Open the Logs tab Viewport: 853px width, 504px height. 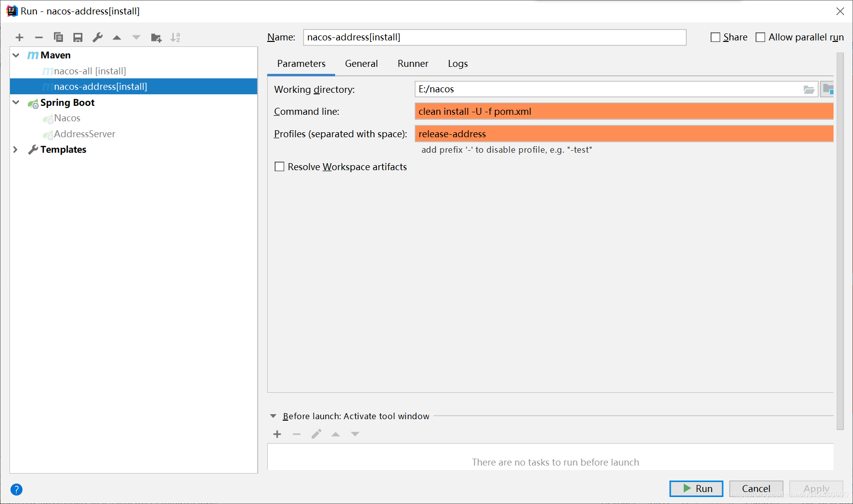click(457, 63)
